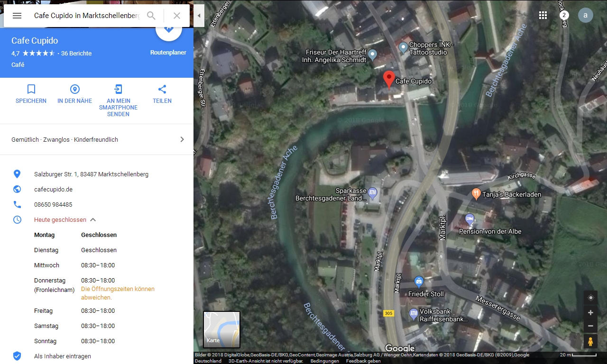Image resolution: width=607 pixels, height=364 pixels.
Task: Send to smartphone icon
Action: [119, 89]
